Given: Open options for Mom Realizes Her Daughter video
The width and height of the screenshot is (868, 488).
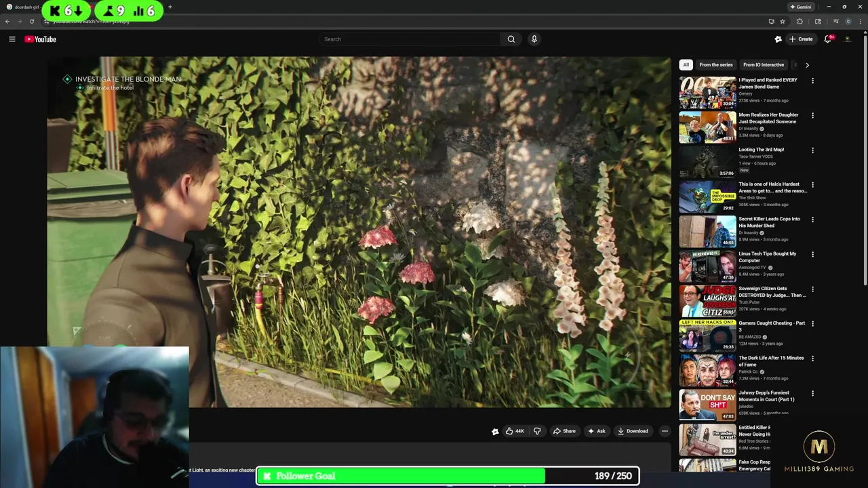Looking at the screenshot, I should coord(812,115).
